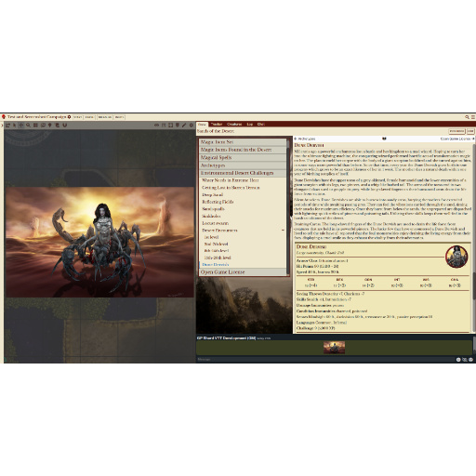476x476 pixels.
Task: Activate the move/pan cross tool
Action: [21, 126]
